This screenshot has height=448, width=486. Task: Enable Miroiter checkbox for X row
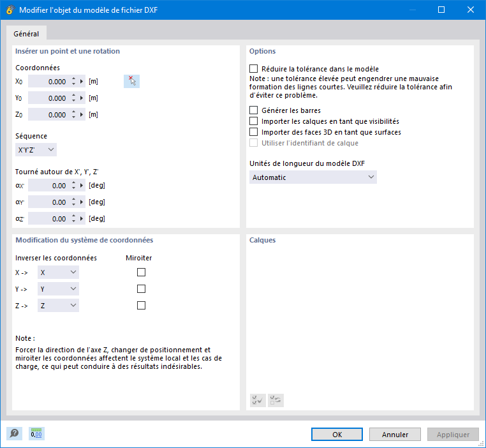[x=141, y=273]
